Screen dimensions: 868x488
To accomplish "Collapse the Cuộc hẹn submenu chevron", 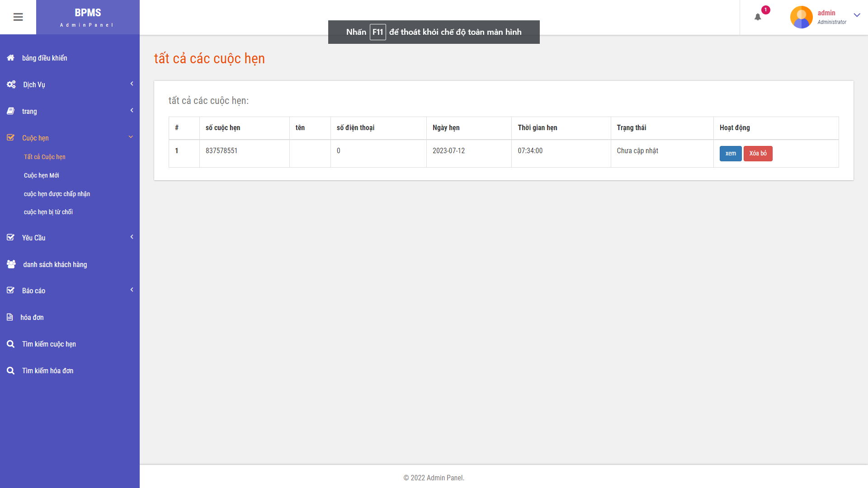I will pyautogui.click(x=131, y=137).
